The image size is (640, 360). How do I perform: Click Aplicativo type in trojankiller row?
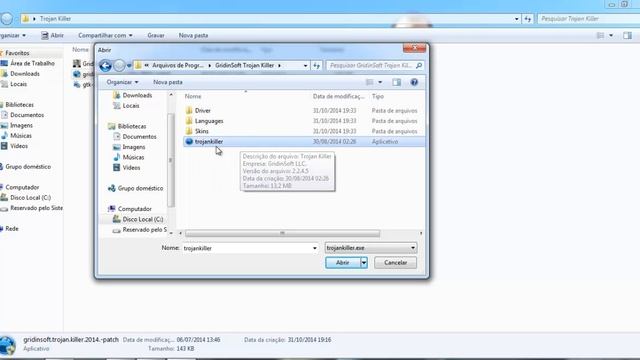click(x=385, y=142)
